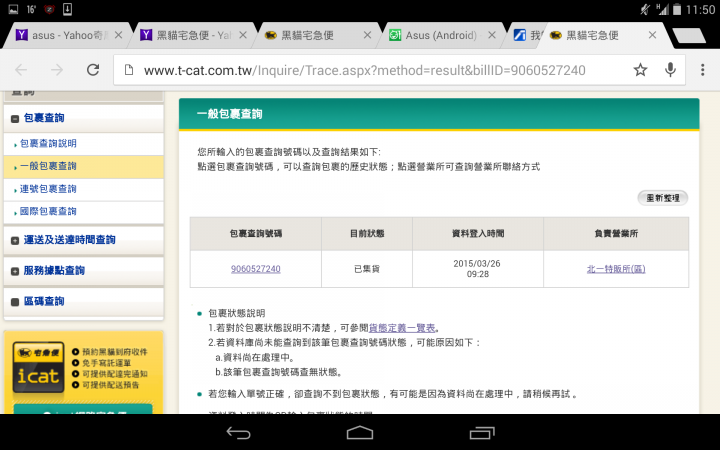720x450 pixels.
Task: Collapse the 包裹查詢 sidebar section
Action: [15, 119]
